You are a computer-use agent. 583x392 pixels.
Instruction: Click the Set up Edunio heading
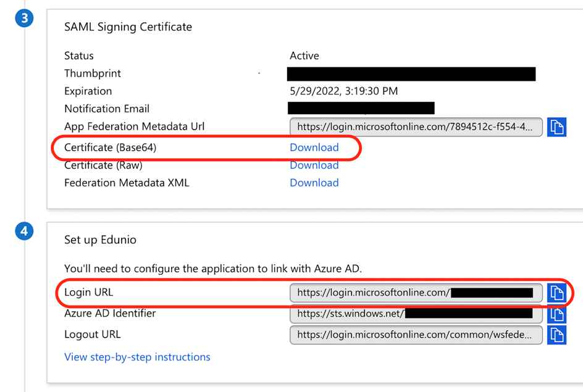point(100,240)
